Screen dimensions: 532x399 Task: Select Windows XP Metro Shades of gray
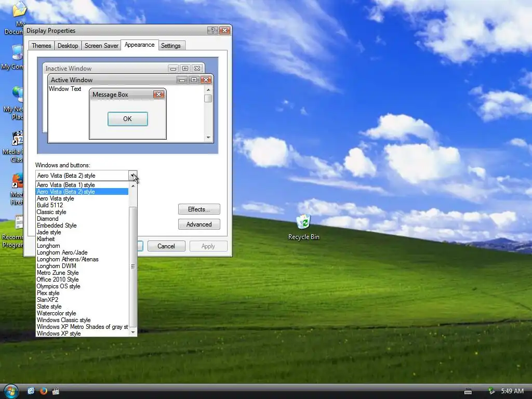[82, 327]
